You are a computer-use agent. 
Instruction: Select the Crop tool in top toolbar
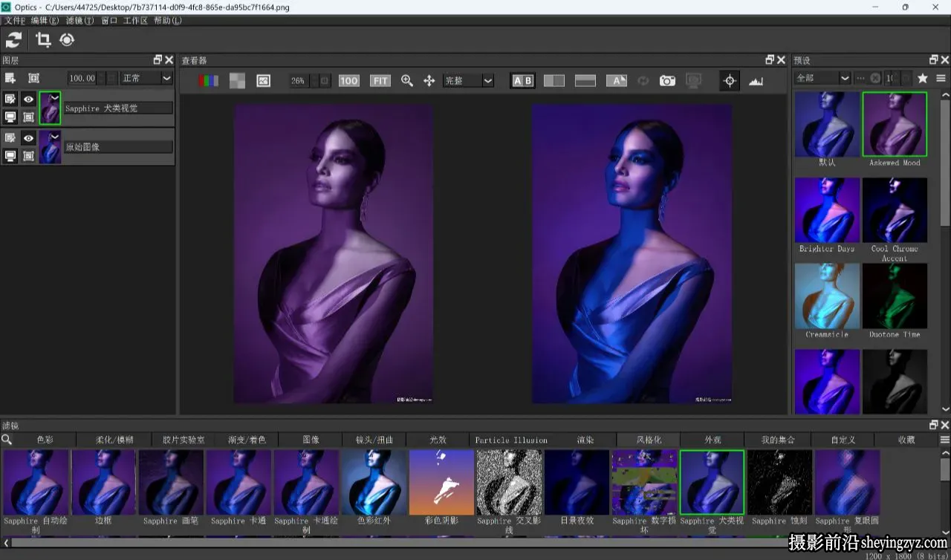[x=43, y=40]
